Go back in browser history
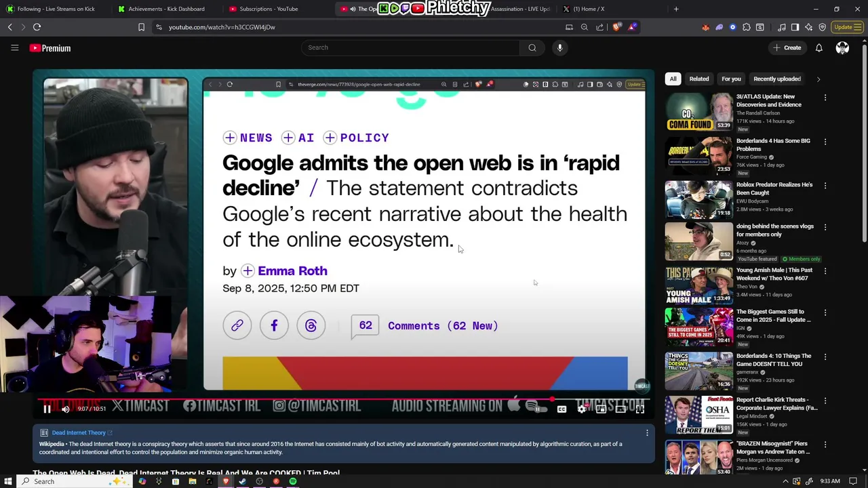This screenshot has width=868, height=488. [x=9, y=27]
